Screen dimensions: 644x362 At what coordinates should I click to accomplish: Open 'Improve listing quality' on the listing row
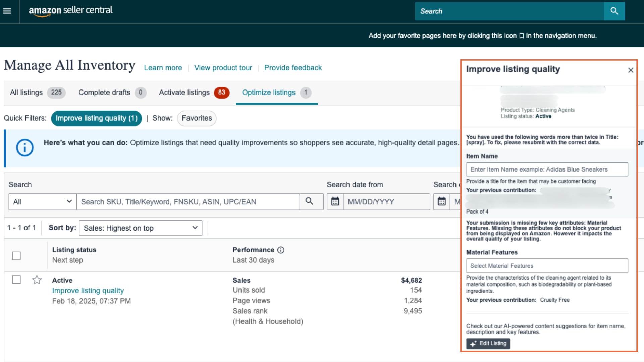click(88, 290)
